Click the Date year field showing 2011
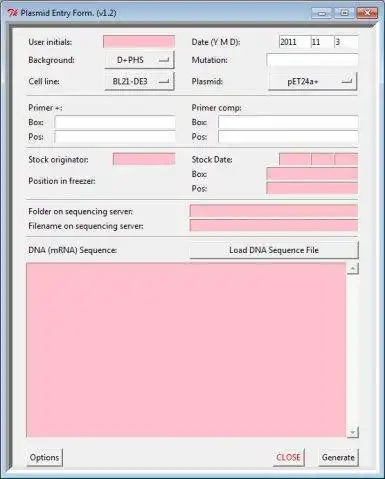Screen dimensions: 385x479 295,42
